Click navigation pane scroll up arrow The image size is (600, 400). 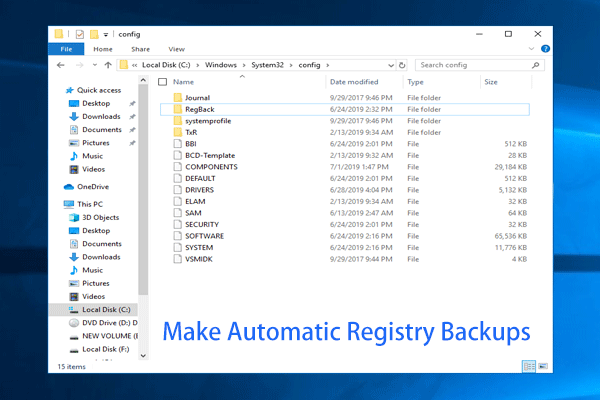tap(143, 80)
